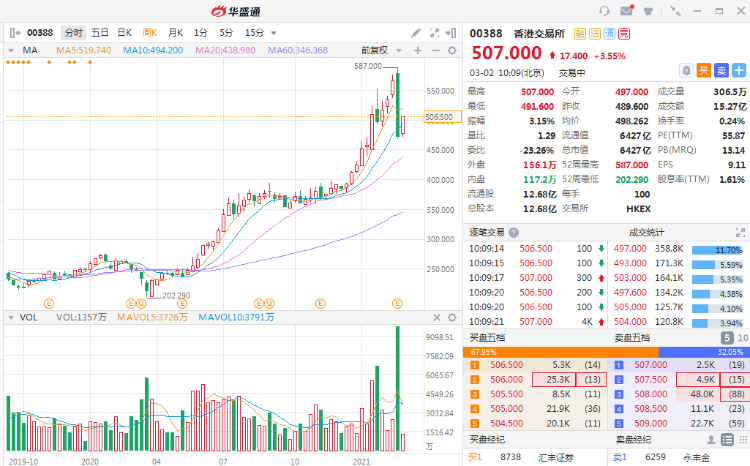The image size is (750, 466).
Task: Show 5-level order book depth
Action: tap(727, 338)
